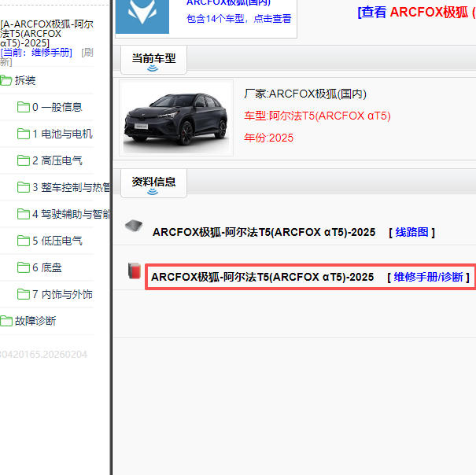This screenshot has width=476, height=475.
Task: Click the 厂家:ARCFOX极狐(国内) text
Action: [305, 94]
